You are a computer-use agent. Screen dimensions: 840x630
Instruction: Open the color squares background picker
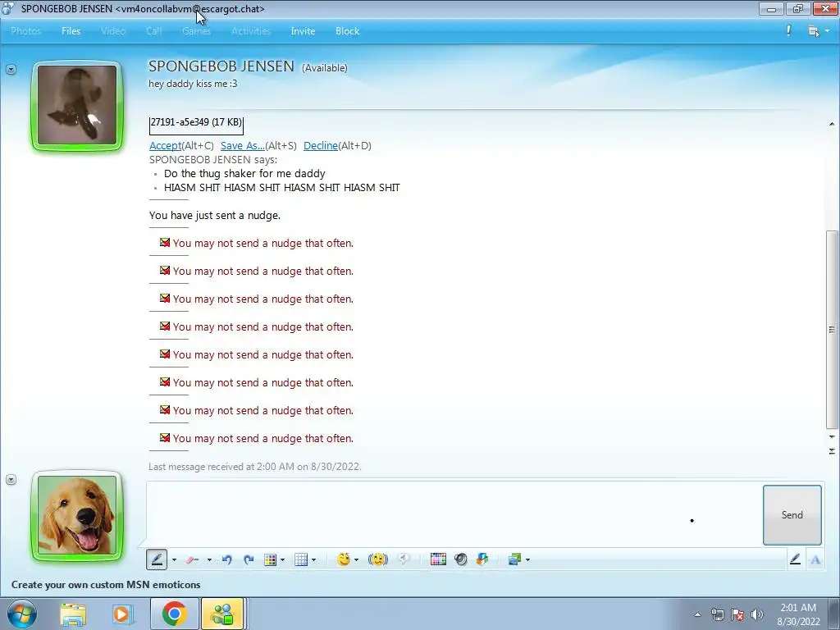438,559
